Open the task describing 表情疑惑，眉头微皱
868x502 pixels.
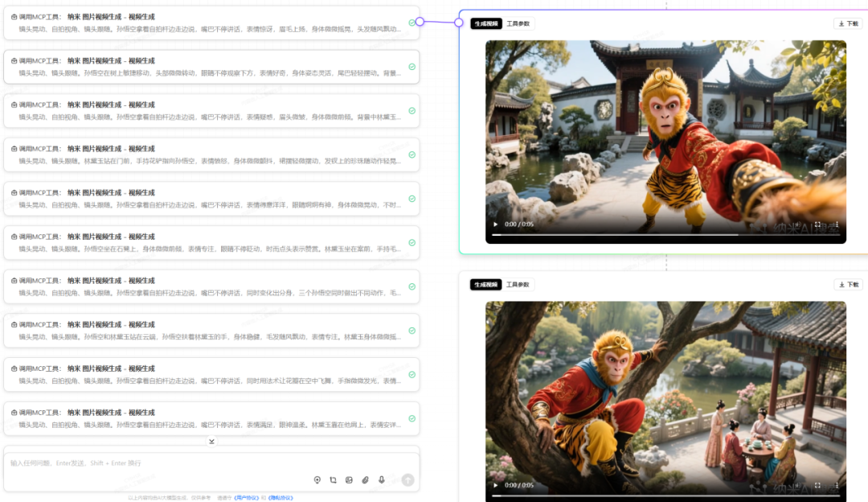point(211,111)
